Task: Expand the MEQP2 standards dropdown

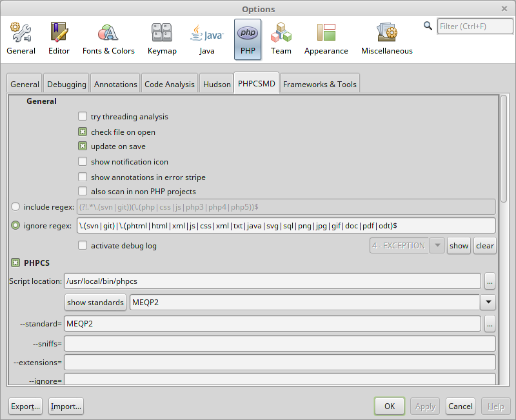Action: point(487,302)
